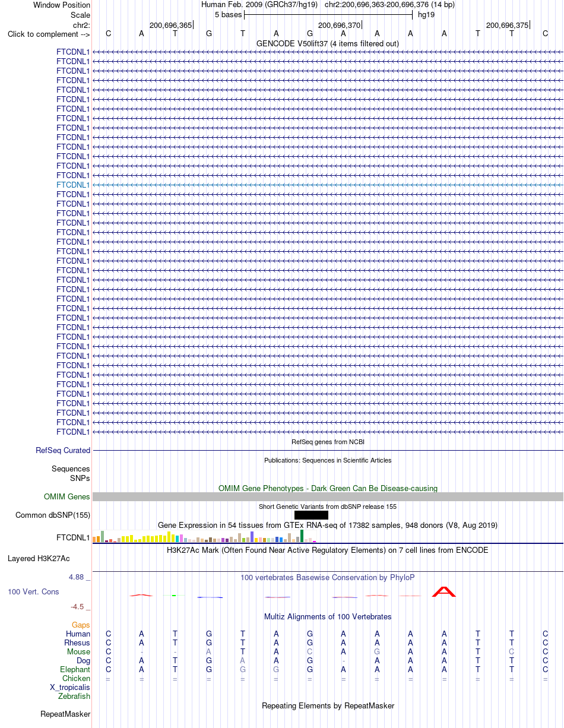The width and height of the screenshot is (564, 728).
Task: Click the 200,696,375 ruler coordinate
Action: tap(507, 26)
